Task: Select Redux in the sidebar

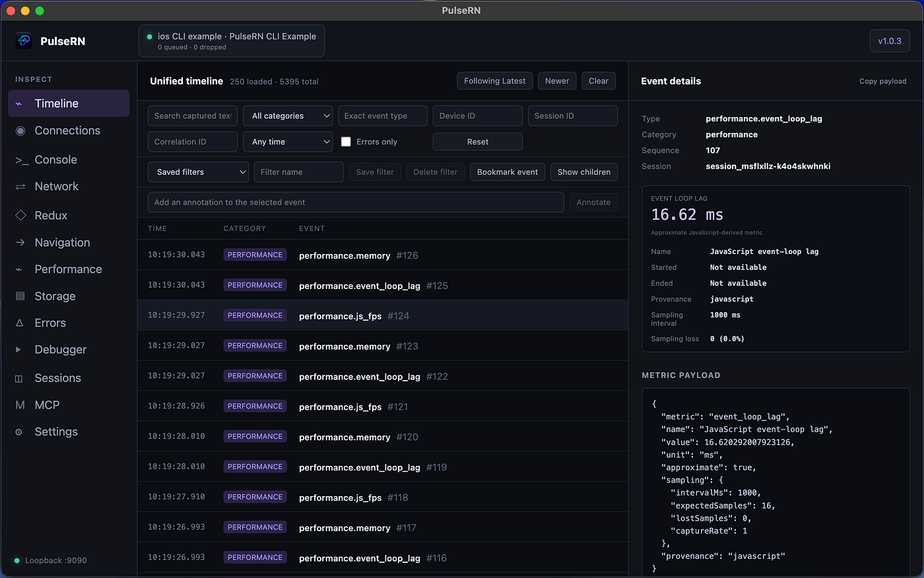Action: click(69, 215)
